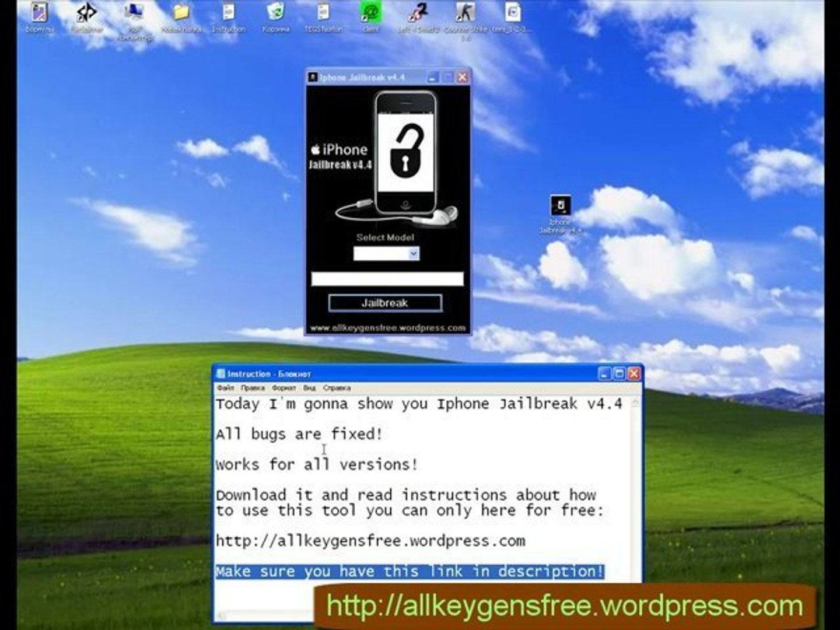Click the Jailbreak button
Screen dimensions: 840x630
385,303
